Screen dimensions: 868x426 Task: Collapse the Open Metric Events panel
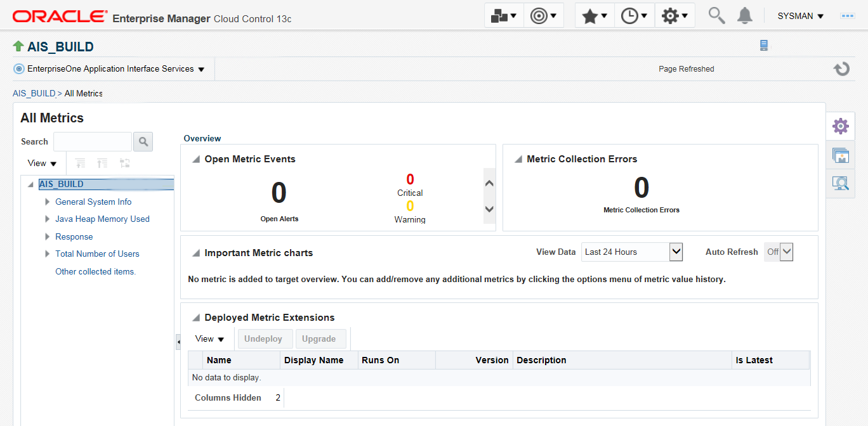[x=196, y=159]
